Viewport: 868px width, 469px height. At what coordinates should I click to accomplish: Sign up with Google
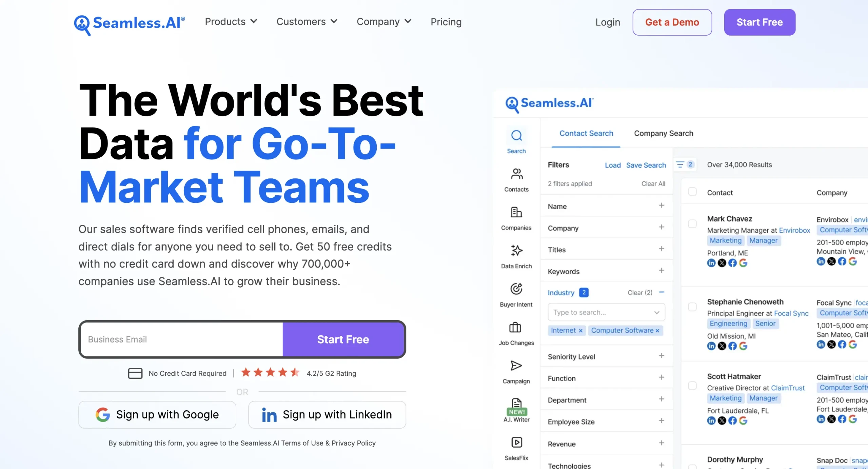[157, 414]
